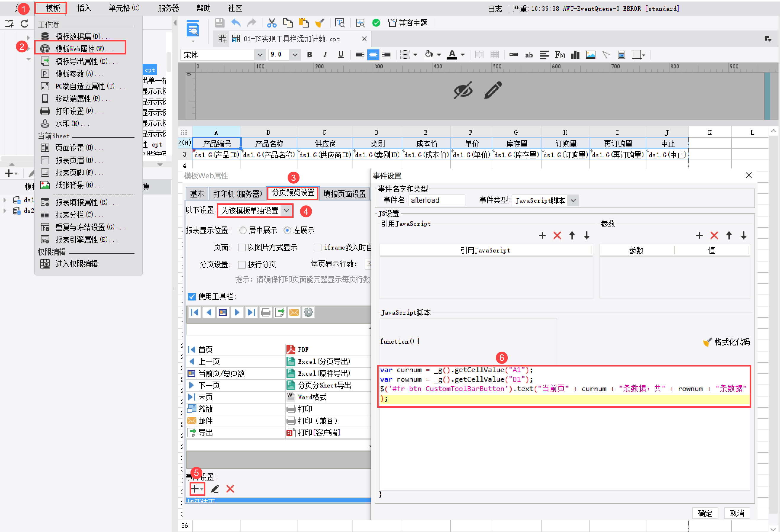Click the 格式化代码 format code button
The width and height of the screenshot is (780, 532).
727,342
